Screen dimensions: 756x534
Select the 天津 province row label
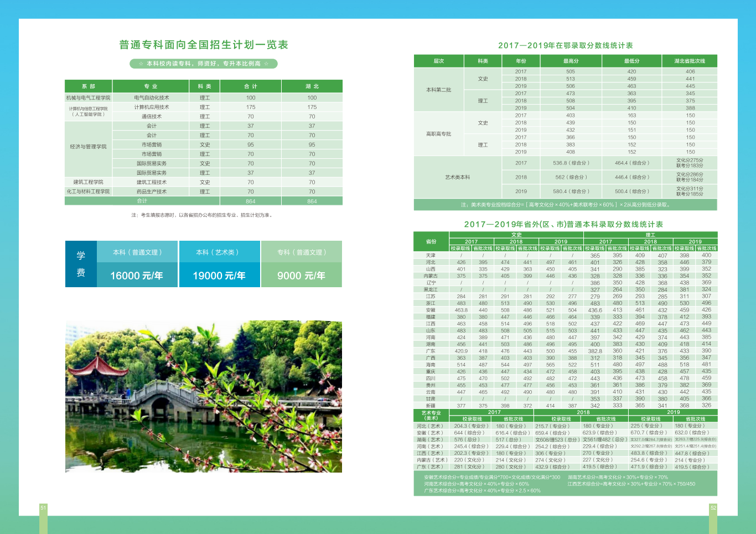tap(431, 256)
